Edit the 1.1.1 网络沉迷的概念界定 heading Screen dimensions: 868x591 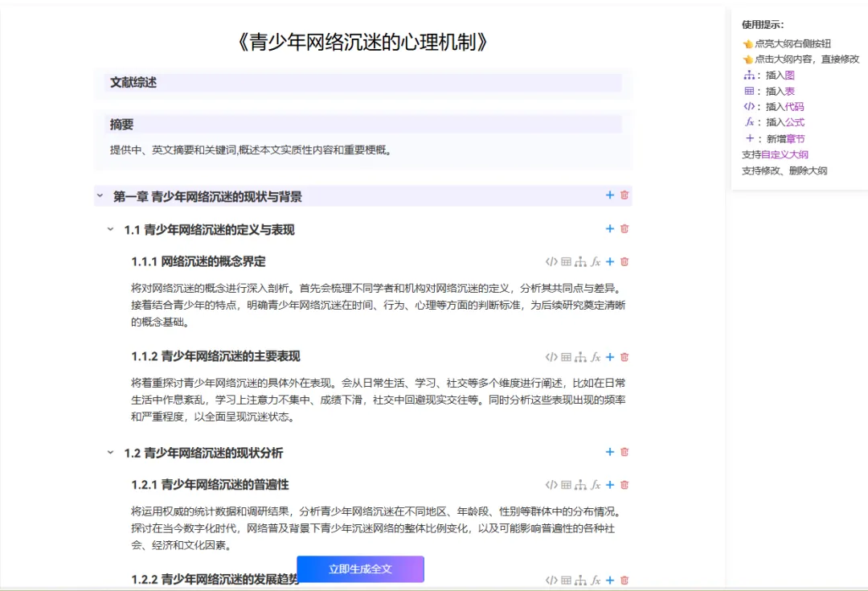(x=199, y=261)
